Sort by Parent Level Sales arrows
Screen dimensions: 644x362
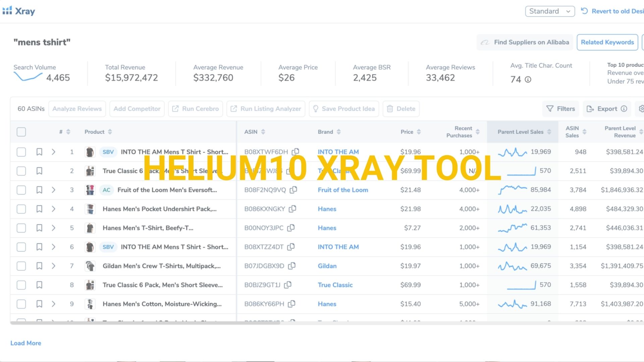(x=549, y=132)
